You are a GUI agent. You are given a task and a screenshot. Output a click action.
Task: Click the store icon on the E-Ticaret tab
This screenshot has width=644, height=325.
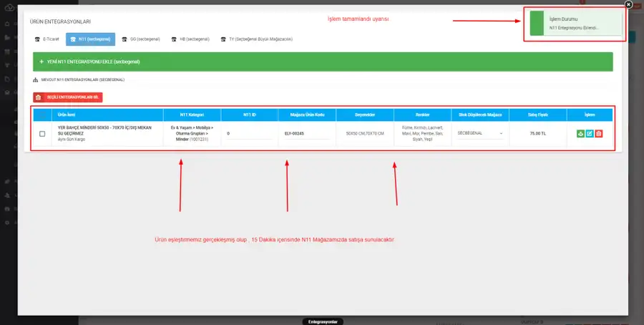click(37, 39)
